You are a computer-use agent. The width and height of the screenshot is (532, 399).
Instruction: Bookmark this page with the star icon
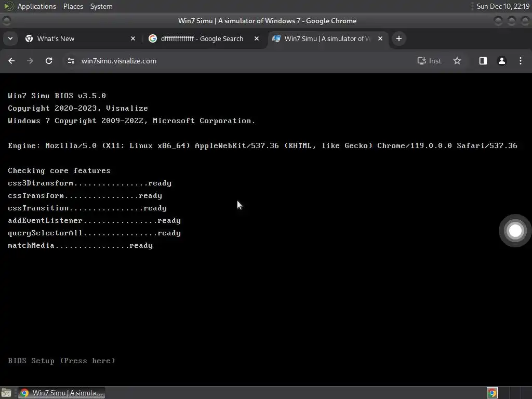coord(457,61)
